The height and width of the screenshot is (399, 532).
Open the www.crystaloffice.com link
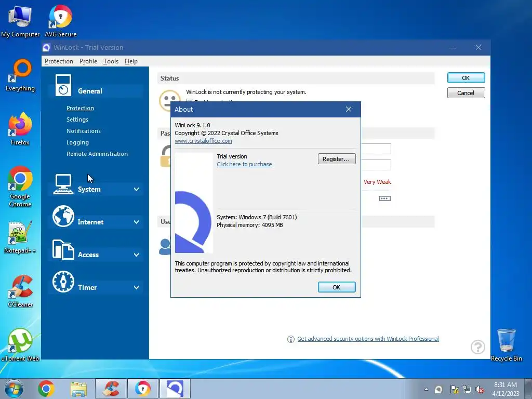tap(203, 141)
